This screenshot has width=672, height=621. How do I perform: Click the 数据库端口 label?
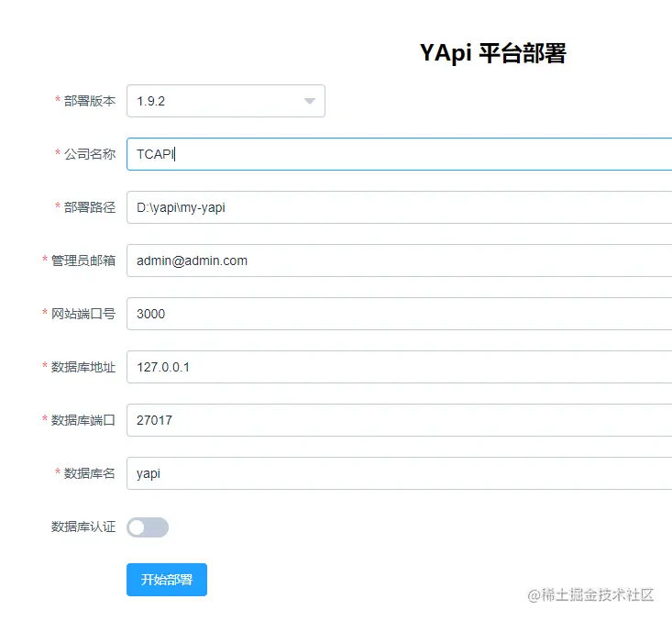[x=83, y=420]
